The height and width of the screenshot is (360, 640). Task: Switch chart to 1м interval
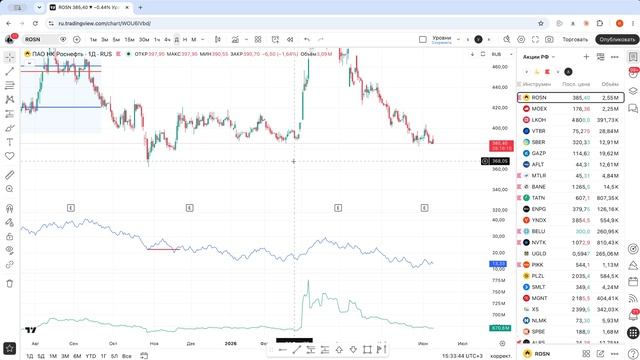(x=93, y=40)
